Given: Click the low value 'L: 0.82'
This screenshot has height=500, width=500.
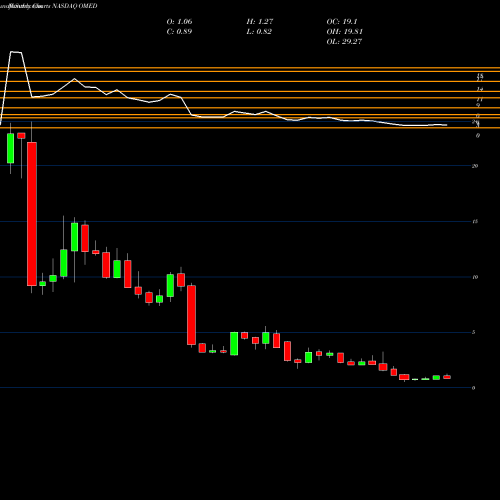Looking at the screenshot, I should click(259, 32).
